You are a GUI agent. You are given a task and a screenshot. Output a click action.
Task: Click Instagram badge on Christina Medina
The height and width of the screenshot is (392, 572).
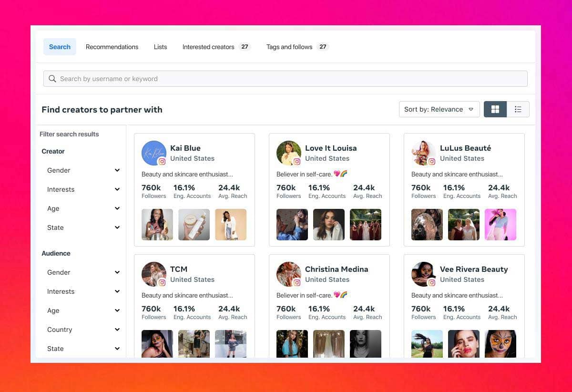[x=297, y=283]
